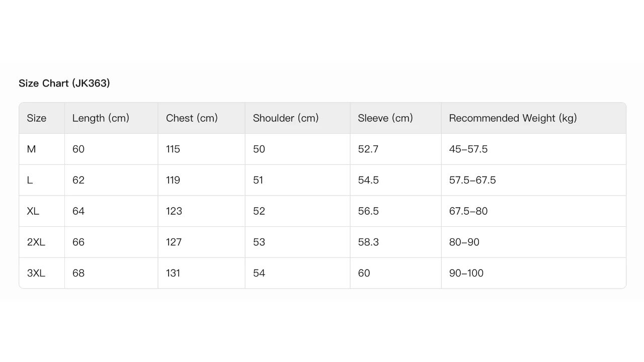Select the 3XL size row label
Screen dimensions: 644x362
(x=36, y=273)
